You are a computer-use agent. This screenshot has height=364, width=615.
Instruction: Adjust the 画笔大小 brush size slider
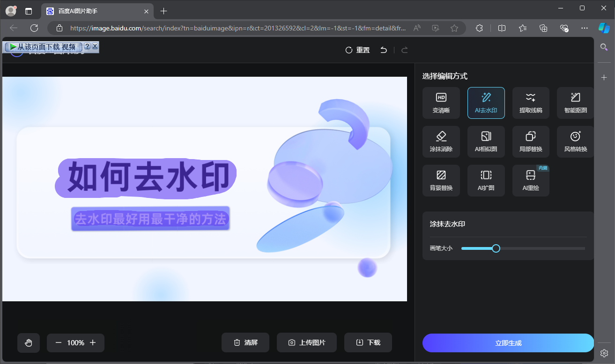pyautogui.click(x=496, y=248)
